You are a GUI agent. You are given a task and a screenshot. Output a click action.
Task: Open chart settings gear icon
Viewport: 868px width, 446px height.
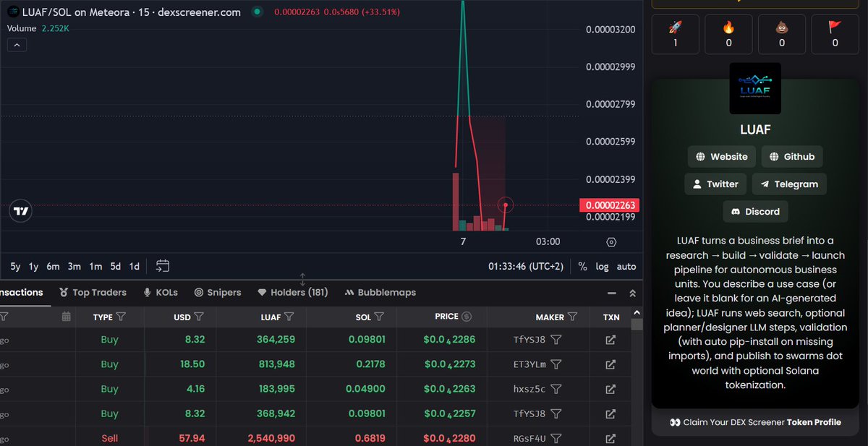click(611, 241)
